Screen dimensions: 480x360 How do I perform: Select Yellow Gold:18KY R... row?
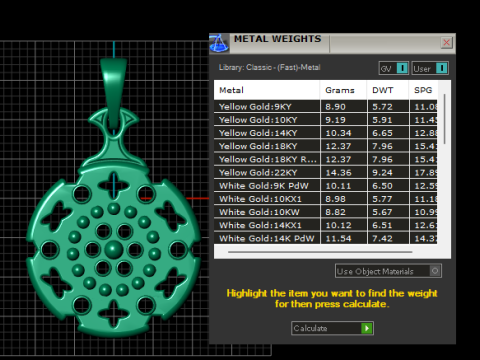click(x=326, y=159)
